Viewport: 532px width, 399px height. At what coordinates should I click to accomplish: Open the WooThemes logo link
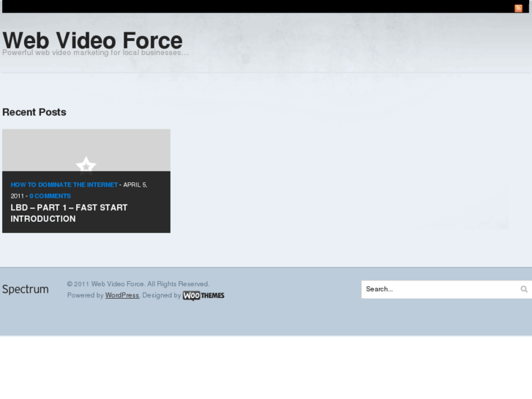[x=203, y=296]
